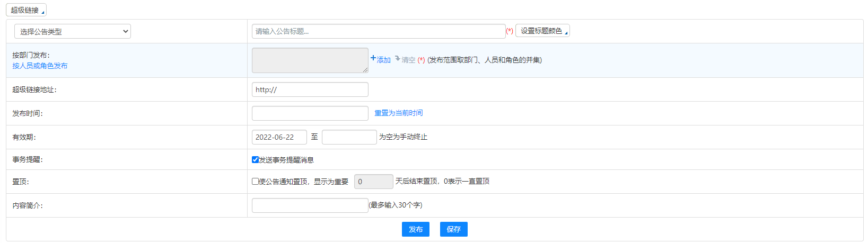Focus the 公告标题 title input field

pos(379,32)
